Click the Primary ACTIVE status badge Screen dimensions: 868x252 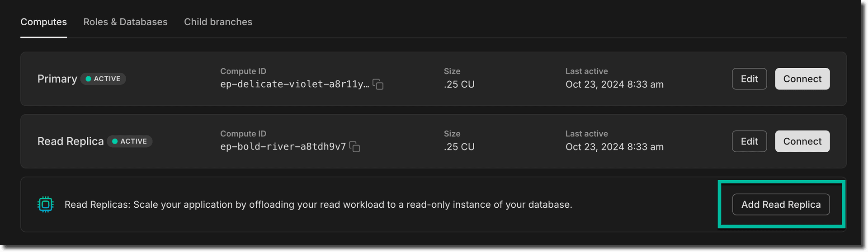(103, 79)
